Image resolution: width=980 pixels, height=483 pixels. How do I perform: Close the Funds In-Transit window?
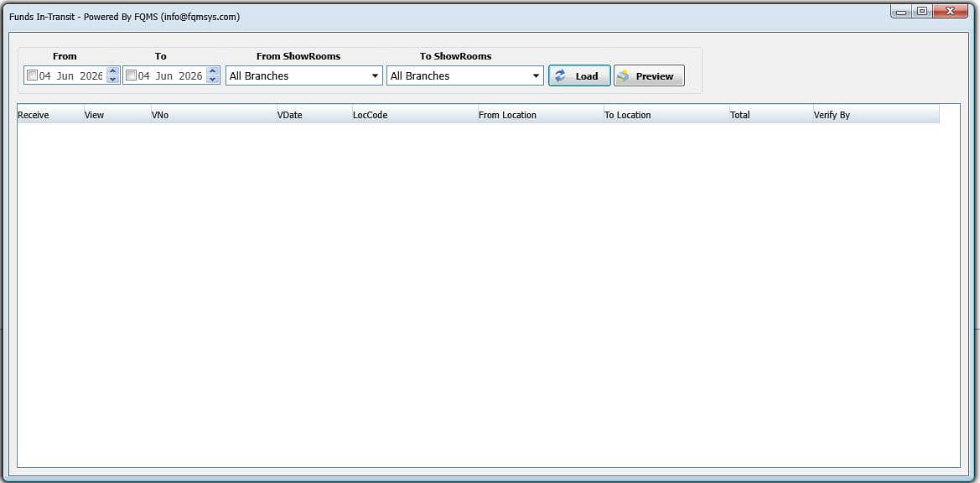click(x=949, y=11)
